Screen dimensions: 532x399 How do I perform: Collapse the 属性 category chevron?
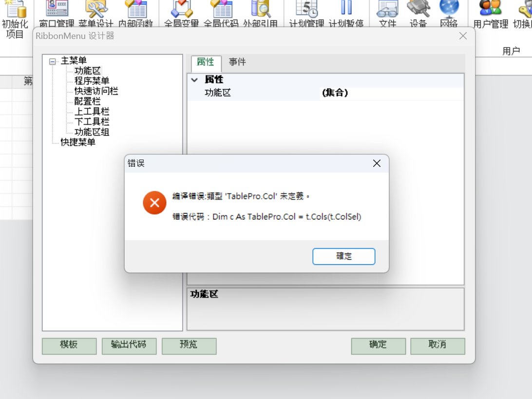tap(194, 80)
